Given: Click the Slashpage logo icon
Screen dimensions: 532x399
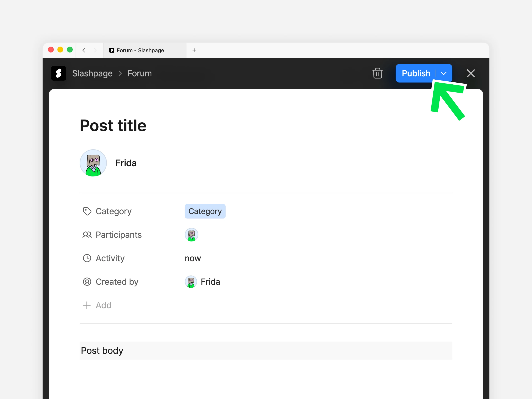Looking at the screenshot, I should [x=59, y=73].
